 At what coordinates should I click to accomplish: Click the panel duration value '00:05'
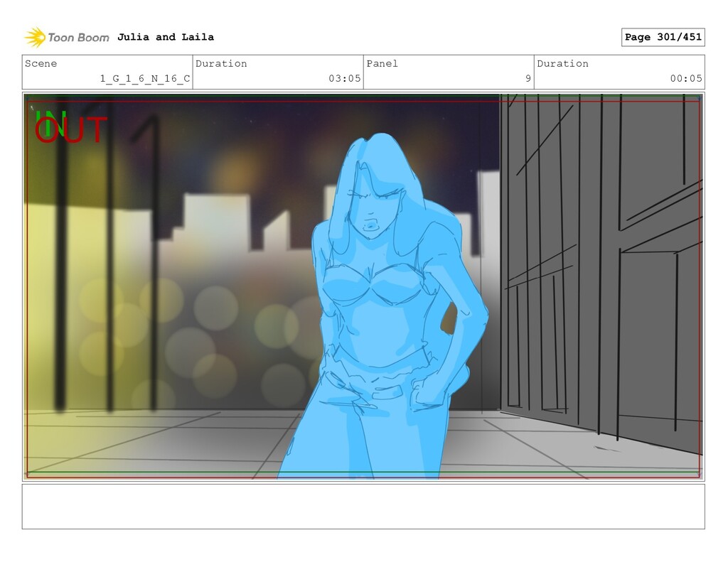click(x=686, y=78)
